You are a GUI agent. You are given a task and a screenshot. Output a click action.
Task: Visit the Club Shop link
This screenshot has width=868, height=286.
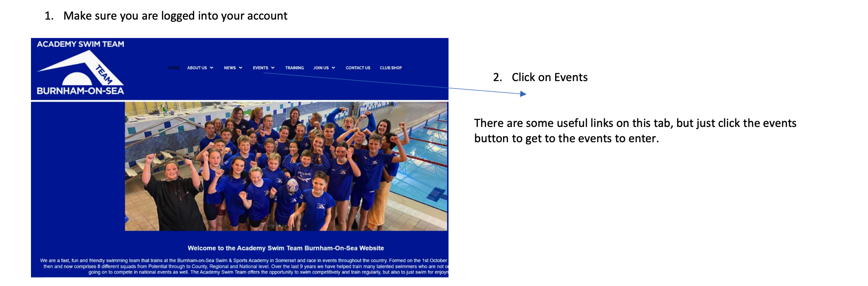[x=391, y=68]
